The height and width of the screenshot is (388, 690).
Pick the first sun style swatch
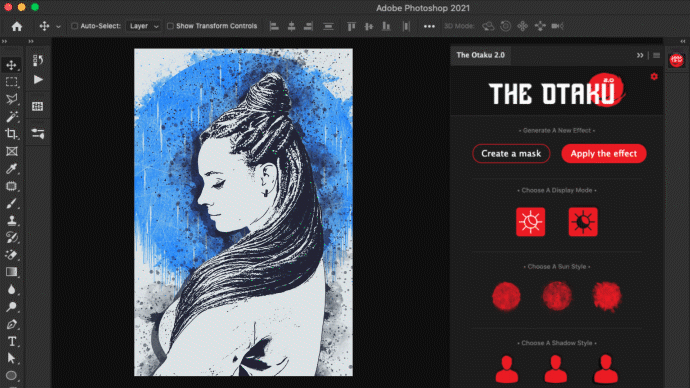506,296
